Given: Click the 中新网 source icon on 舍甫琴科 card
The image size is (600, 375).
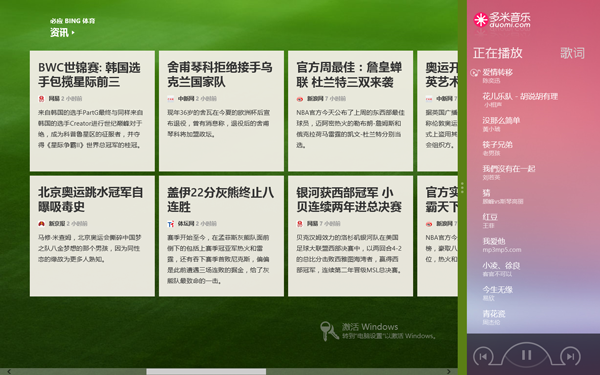Looking at the screenshot, I should (171, 99).
